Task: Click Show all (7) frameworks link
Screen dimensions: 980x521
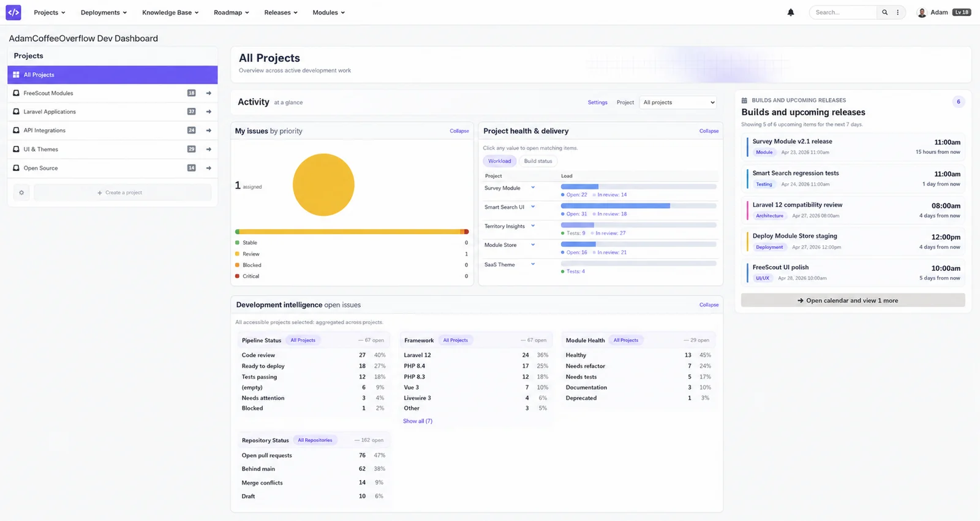Action: (x=418, y=421)
